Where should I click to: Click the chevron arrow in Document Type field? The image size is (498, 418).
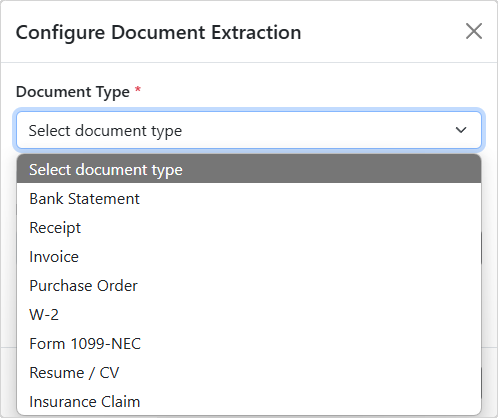461,130
